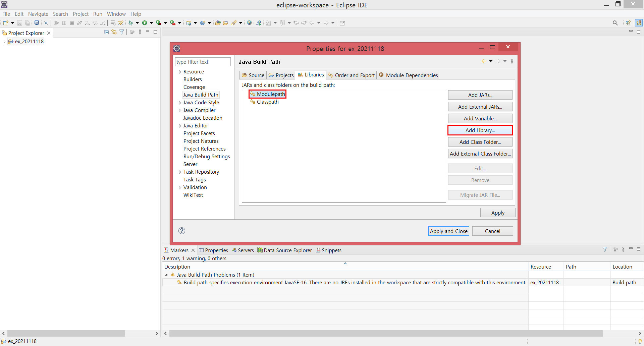
Task: Click the Coverage run icon
Action: point(159,23)
